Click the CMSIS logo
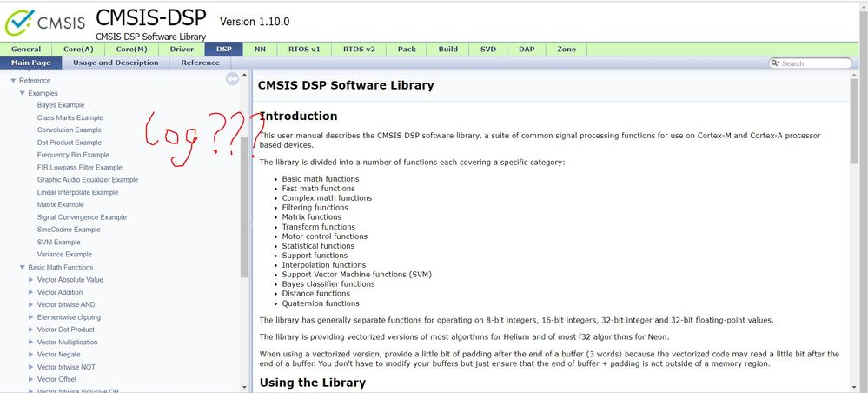This screenshot has width=868, height=393. (x=45, y=23)
